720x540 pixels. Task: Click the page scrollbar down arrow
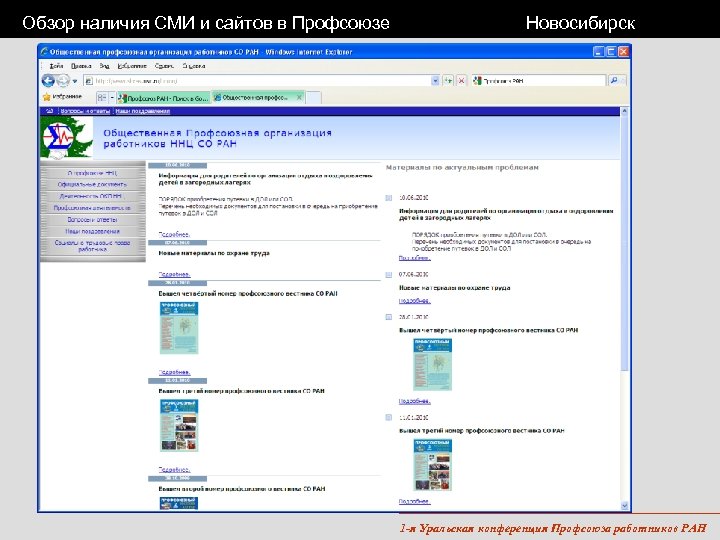click(x=624, y=506)
